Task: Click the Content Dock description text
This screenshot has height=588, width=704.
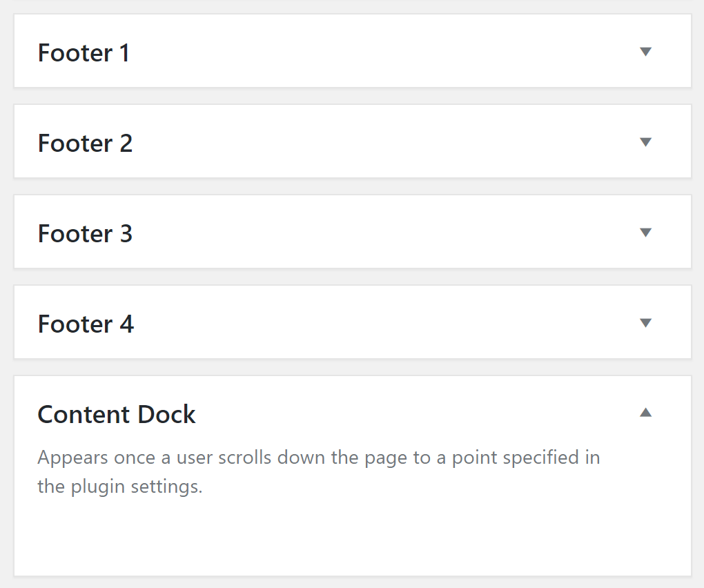Action: click(317, 471)
